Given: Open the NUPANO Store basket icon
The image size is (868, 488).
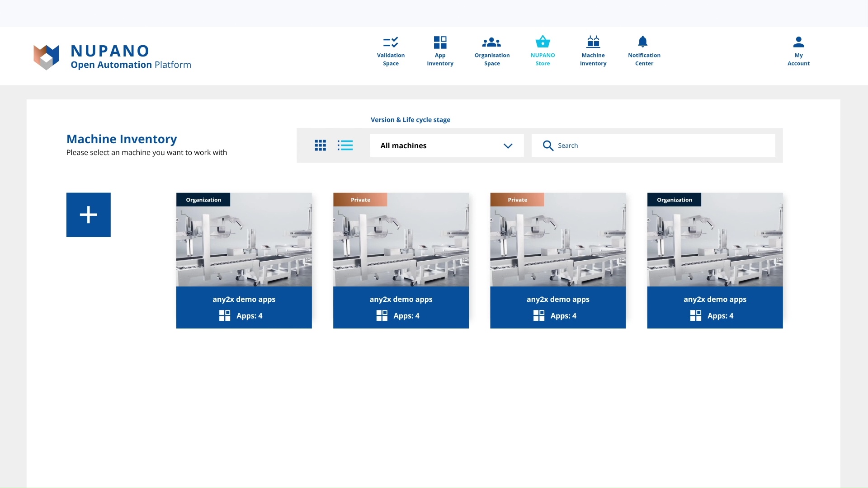Looking at the screenshot, I should [x=542, y=42].
